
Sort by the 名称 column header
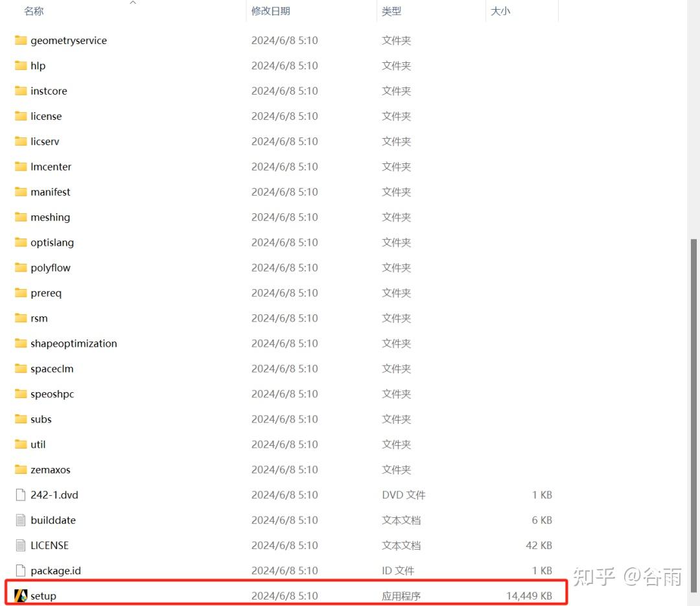34,11
